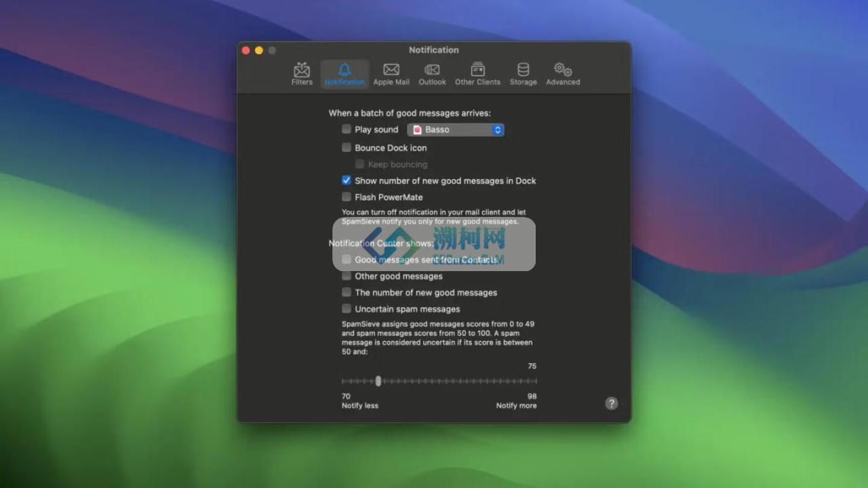The image size is (868, 488).
Task: Tick Other good messages checkbox
Action: [x=347, y=275]
